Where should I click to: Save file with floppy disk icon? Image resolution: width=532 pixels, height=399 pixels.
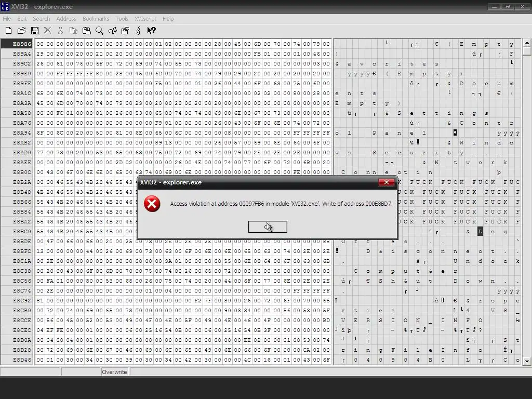35,31
